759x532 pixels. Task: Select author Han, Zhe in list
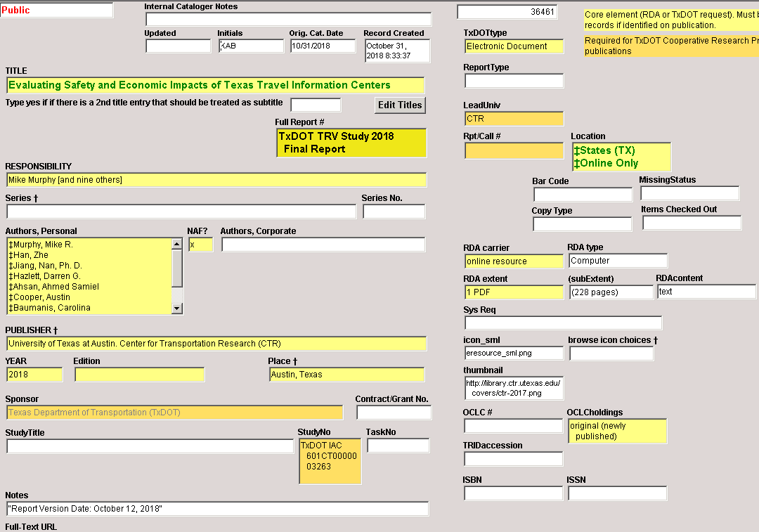[x=28, y=255]
